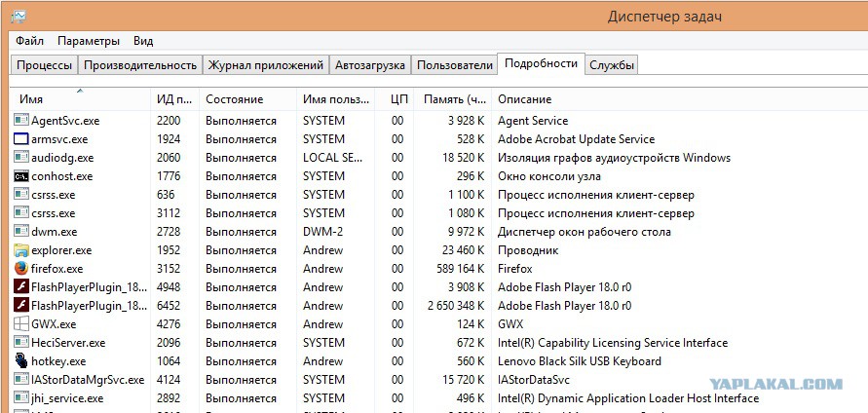
Task: Click the IAStorDataSvc description cell
Action: click(534, 380)
